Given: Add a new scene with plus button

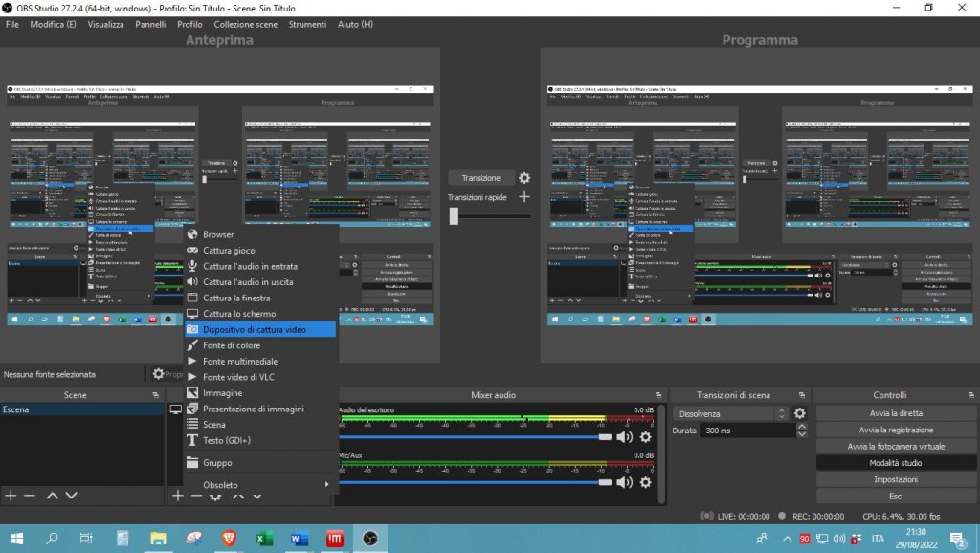Looking at the screenshot, I should [x=11, y=496].
